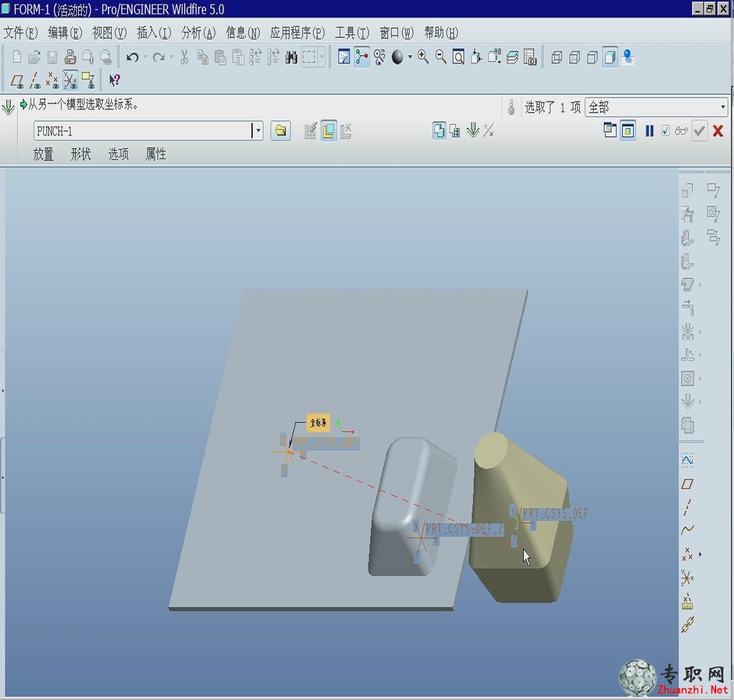Click the context-sensitive help cursor icon
The image size is (734, 700).
(x=114, y=80)
